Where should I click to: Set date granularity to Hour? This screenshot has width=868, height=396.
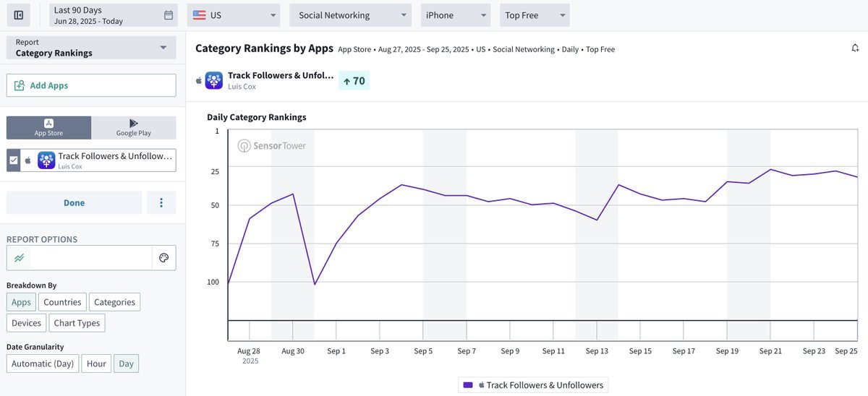96,363
